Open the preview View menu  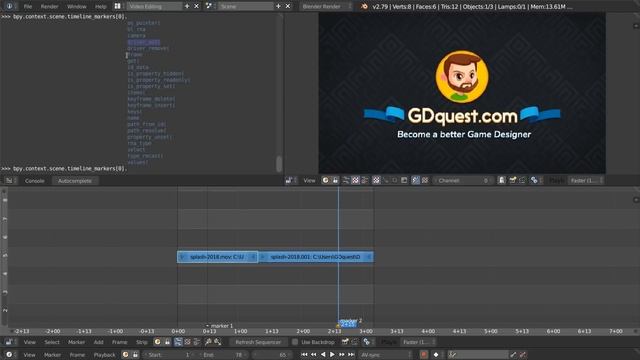click(309, 180)
